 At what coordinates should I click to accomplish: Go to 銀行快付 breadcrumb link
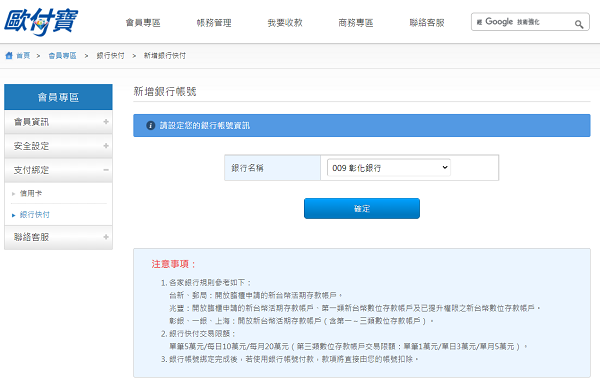pyautogui.click(x=111, y=56)
